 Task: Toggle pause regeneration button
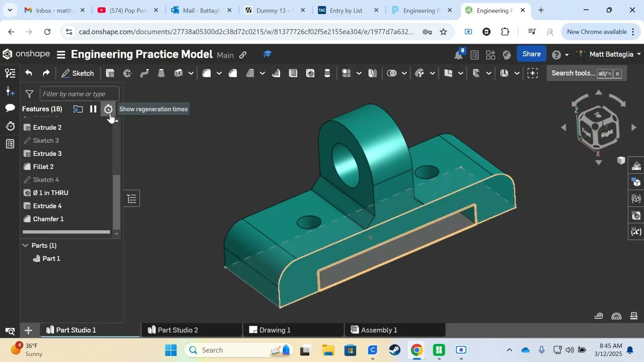pos(93,109)
